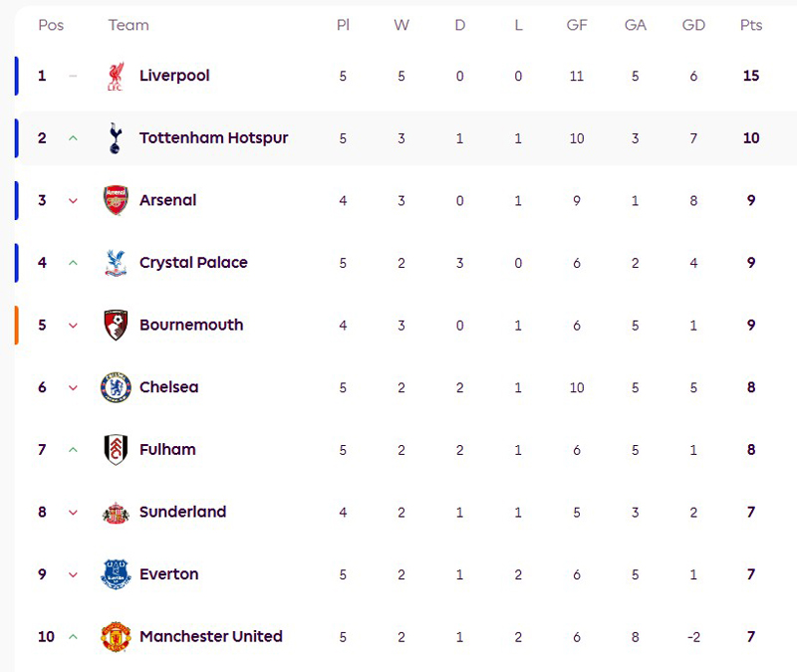Click Arsenal's red down-movement arrow

click(x=73, y=201)
